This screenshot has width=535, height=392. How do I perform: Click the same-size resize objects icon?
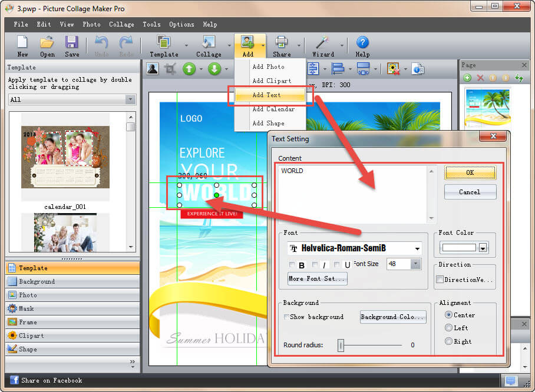(x=363, y=69)
